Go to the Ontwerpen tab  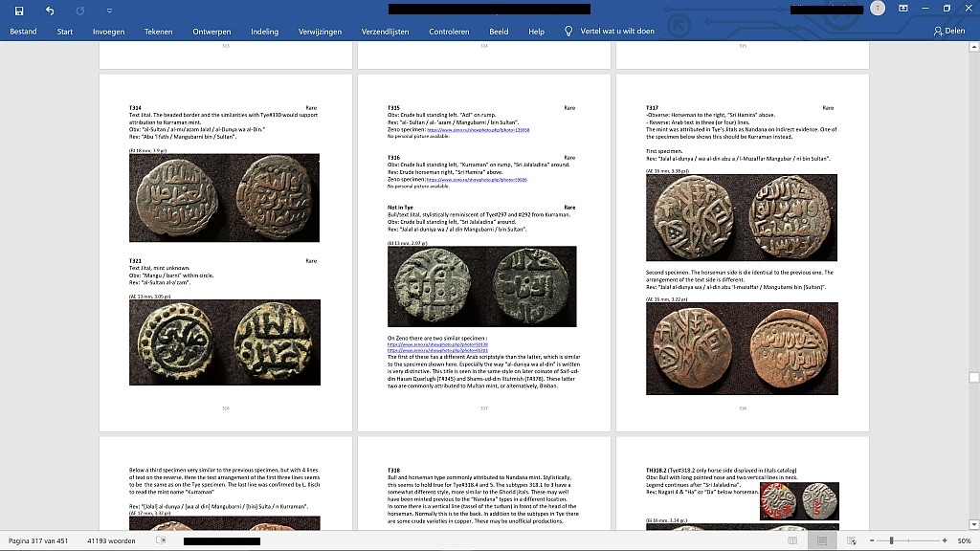click(212, 32)
